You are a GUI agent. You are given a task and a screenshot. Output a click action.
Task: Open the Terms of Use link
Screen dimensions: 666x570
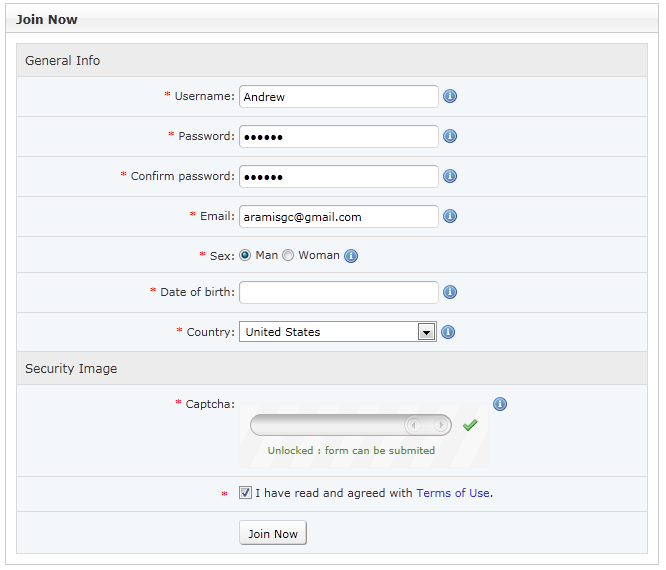coord(453,493)
